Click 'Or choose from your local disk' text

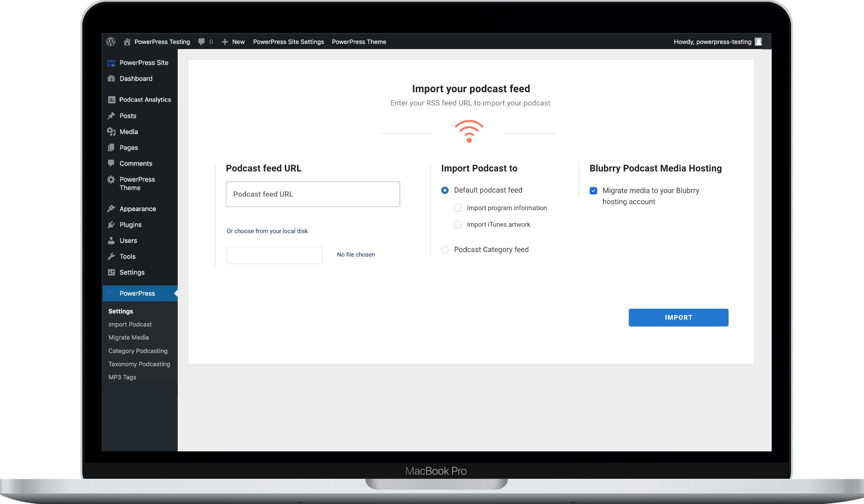(267, 231)
